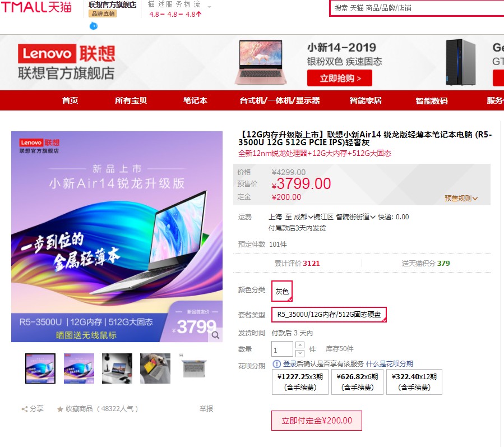Click the 立即付定金¥200.00 button
The height and width of the screenshot is (447, 504).
pyautogui.click(x=317, y=420)
